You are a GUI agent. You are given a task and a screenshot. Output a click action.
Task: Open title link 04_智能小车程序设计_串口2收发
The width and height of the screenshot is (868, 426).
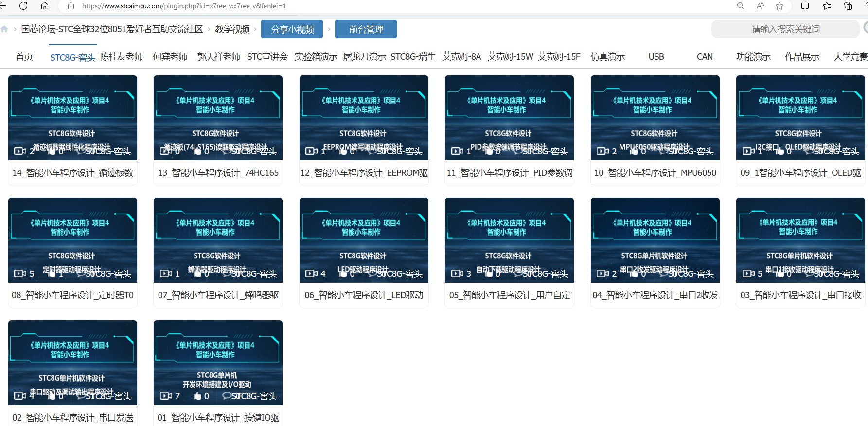point(655,295)
